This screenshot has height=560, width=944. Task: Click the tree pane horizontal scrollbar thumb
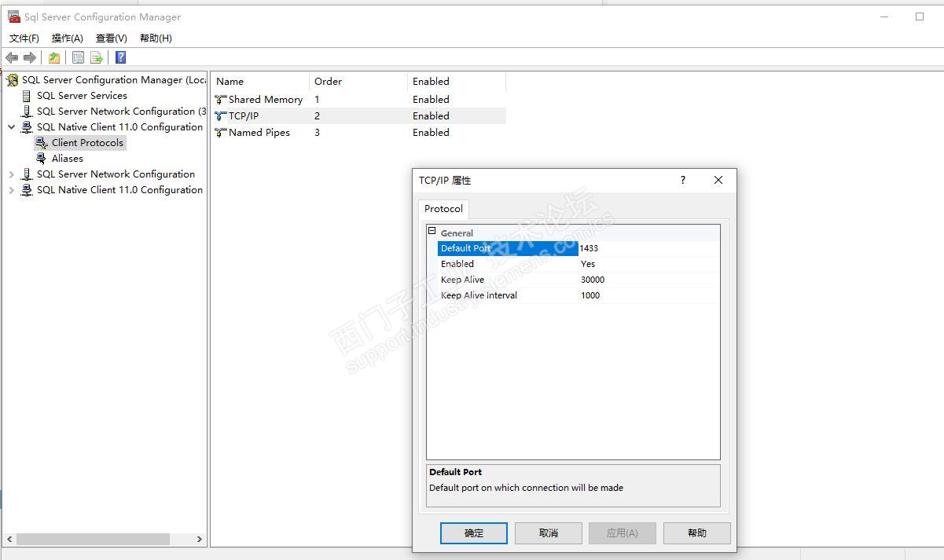[93, 539]
